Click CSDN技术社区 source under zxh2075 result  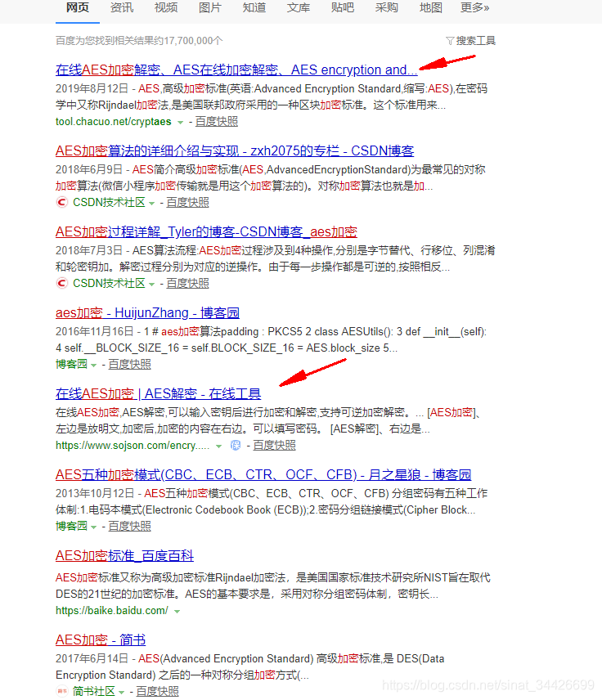tap(109, 202)
